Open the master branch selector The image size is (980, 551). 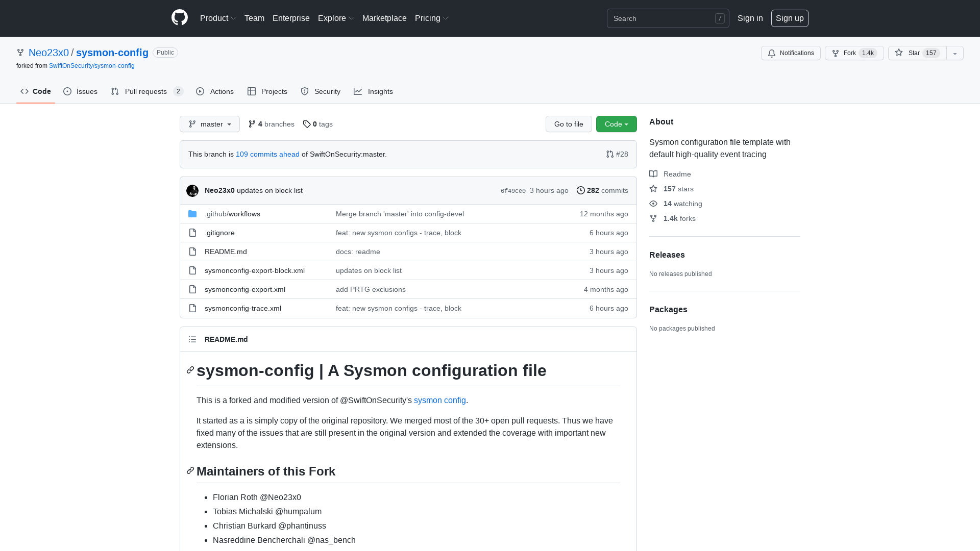pyautogui.click(x=209, y=124)
